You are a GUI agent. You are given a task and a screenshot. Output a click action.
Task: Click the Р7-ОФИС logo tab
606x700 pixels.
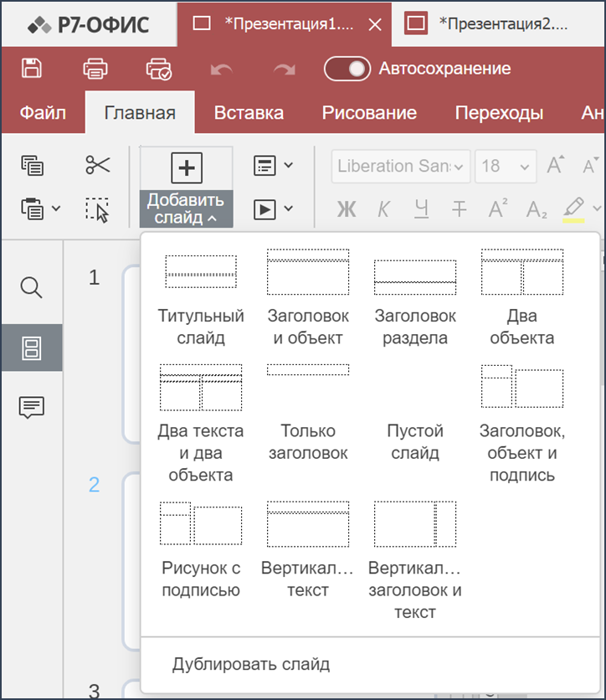89,24
